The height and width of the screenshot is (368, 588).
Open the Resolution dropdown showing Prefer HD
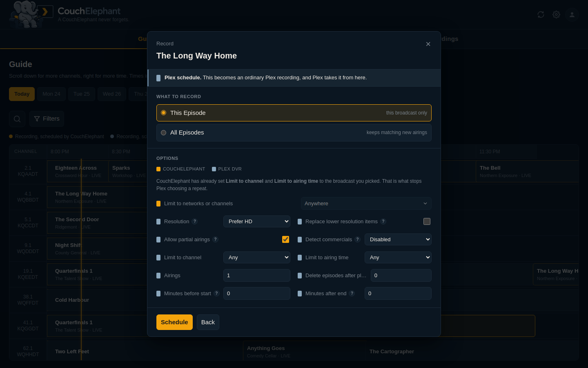coord(257,222)
